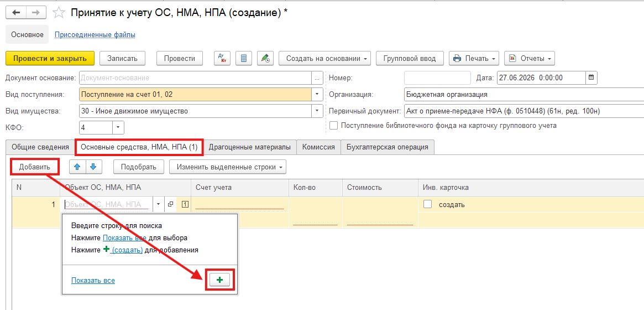This screenshot has width=644, height=310.
Task: Open ellipsis selector for Документ основание
Action: click(x=317, y=77)
